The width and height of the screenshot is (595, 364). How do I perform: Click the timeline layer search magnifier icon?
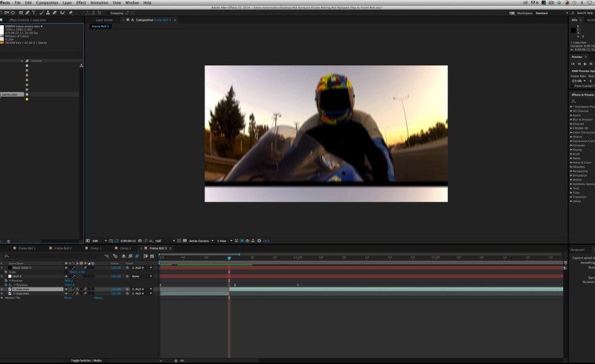click(x=6, y=256)
